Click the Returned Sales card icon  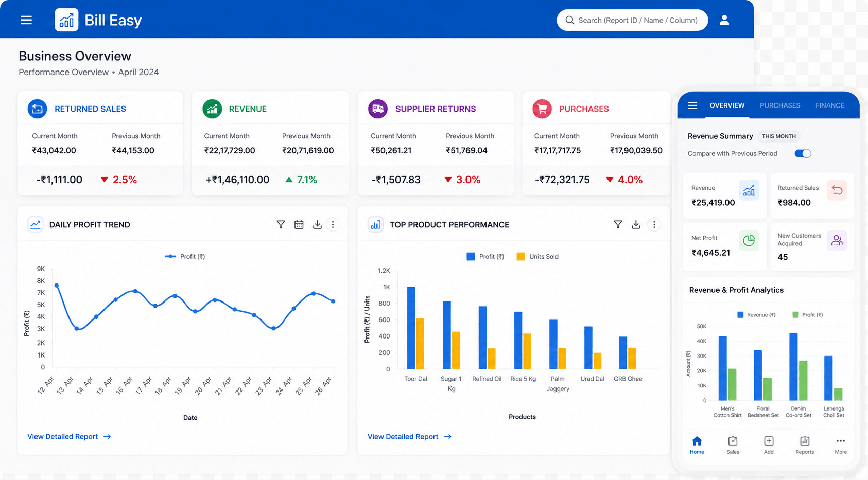pyautogui.click(x=37, y=109)
